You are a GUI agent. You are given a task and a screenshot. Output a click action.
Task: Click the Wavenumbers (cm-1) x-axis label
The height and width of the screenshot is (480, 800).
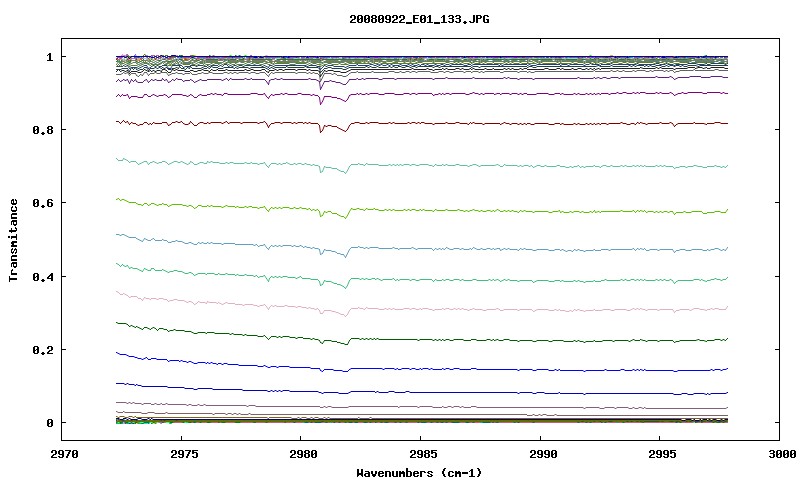pos(419,473)
